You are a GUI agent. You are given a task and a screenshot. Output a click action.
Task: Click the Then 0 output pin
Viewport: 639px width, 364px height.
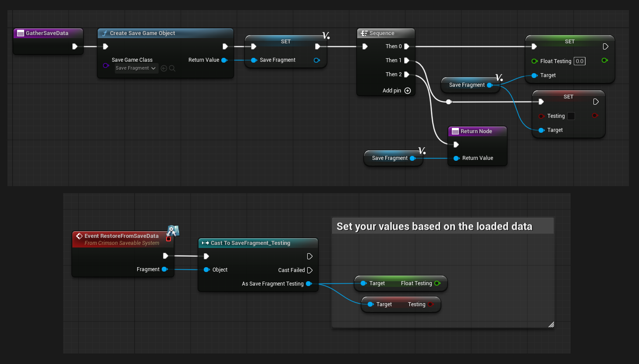[x=407, y=46]
